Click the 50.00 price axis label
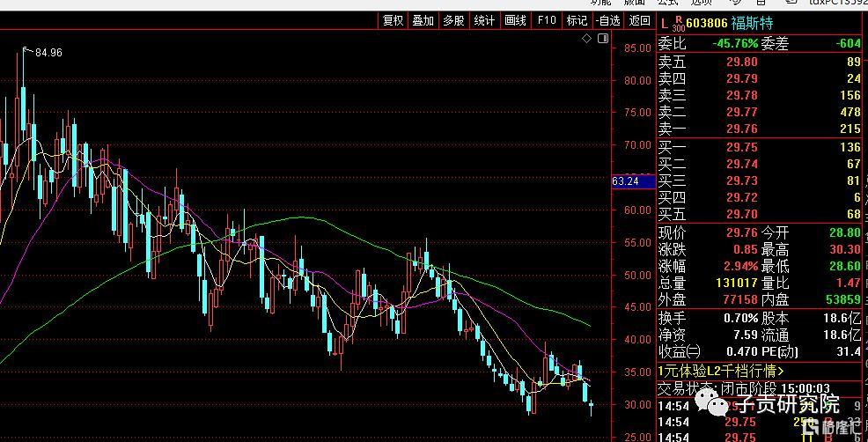 point(636,276)
